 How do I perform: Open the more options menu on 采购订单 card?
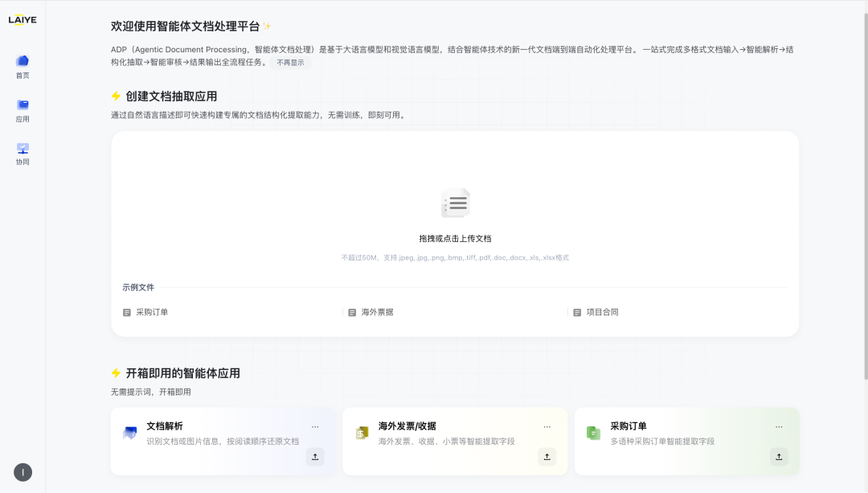click(778, 426)
